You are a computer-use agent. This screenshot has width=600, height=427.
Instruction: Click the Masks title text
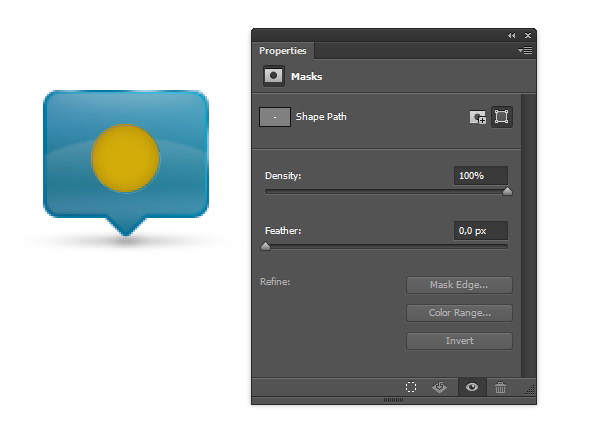[307, 77]
